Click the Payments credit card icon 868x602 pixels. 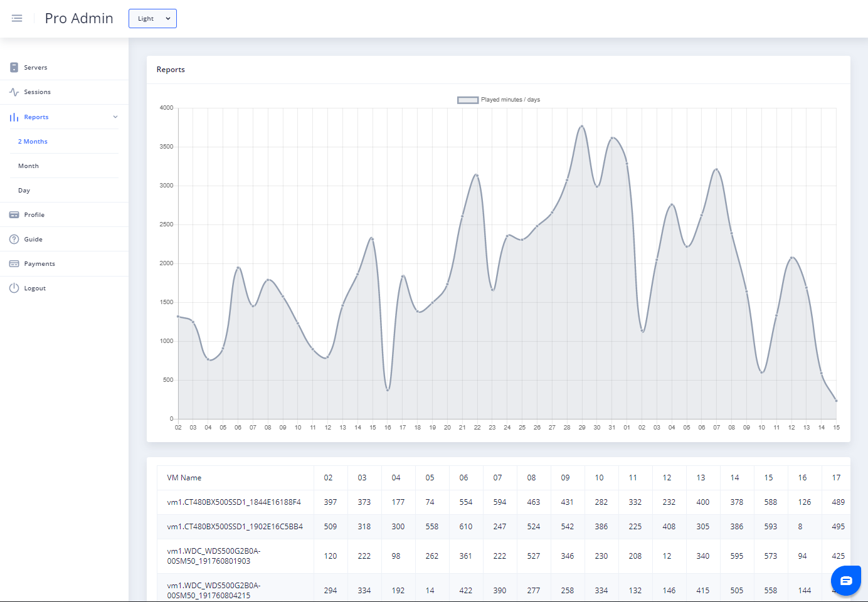point(14,263)
